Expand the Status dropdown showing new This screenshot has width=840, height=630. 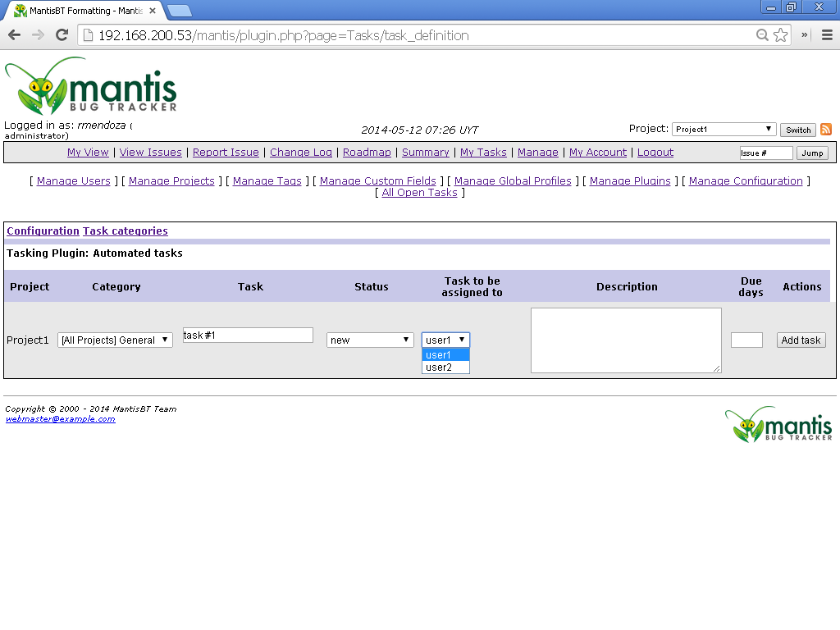[x=370, y=340]
